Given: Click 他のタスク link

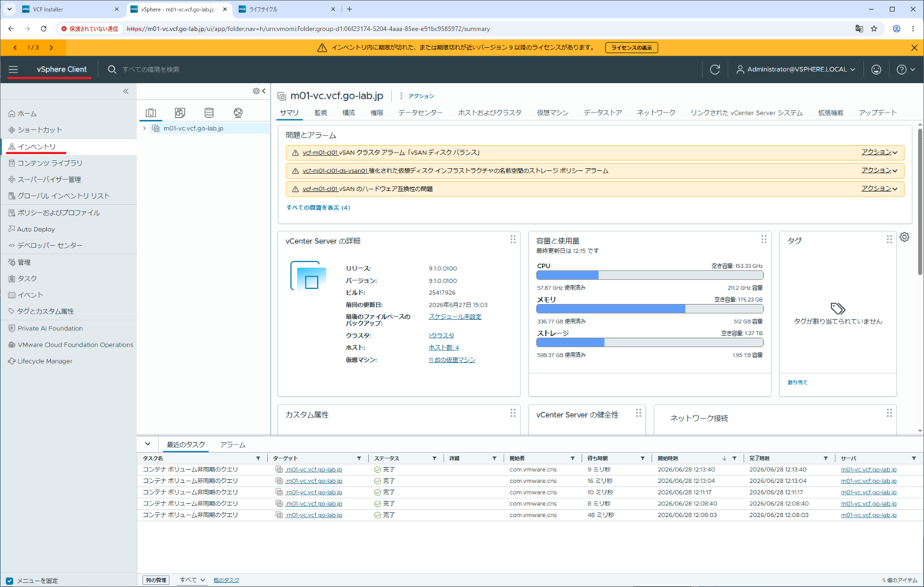Looking at the screenshot, I should pos(226,580).
